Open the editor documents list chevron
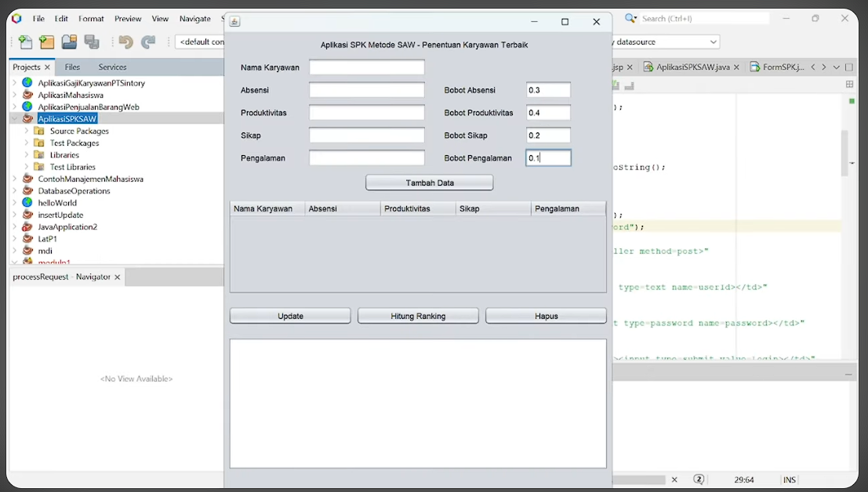Viewport: 868px width, 492px height. (837, 67)
